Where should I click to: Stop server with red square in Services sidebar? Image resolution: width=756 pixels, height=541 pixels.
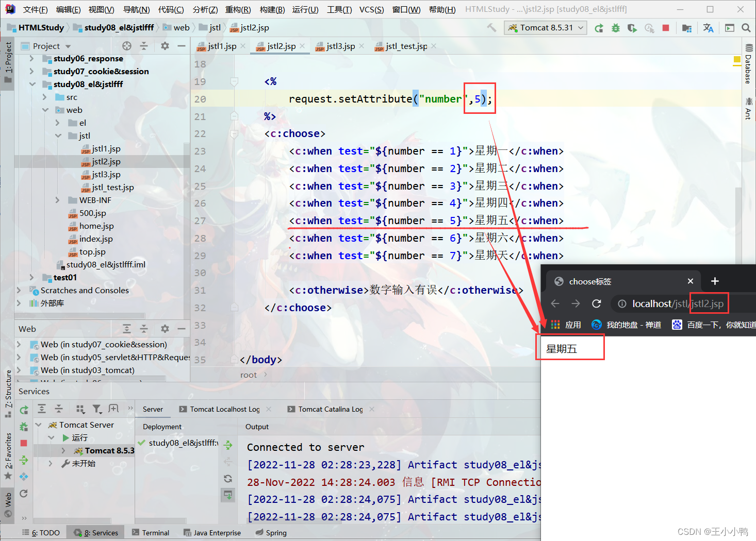tap(24, 443)
